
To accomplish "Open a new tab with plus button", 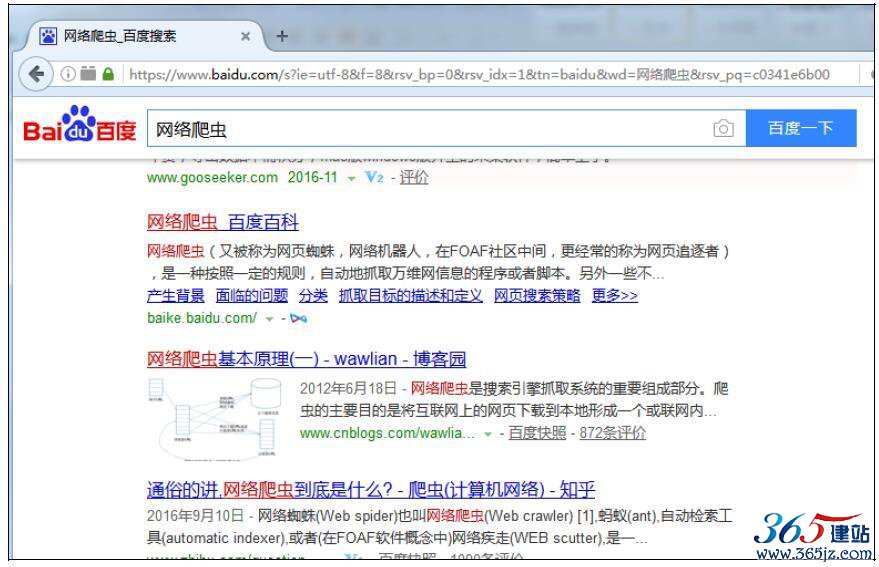I will point(282,36).
